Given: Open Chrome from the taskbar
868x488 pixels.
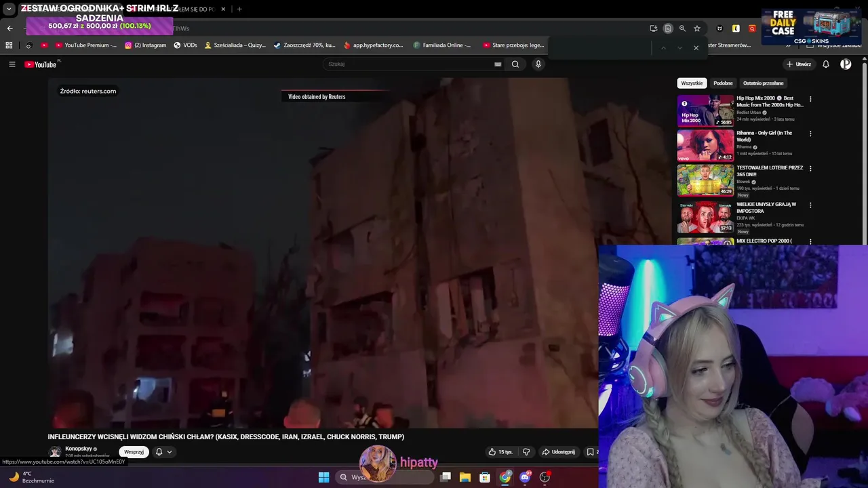Looking at the screenshot, I should tap(505, 477).
